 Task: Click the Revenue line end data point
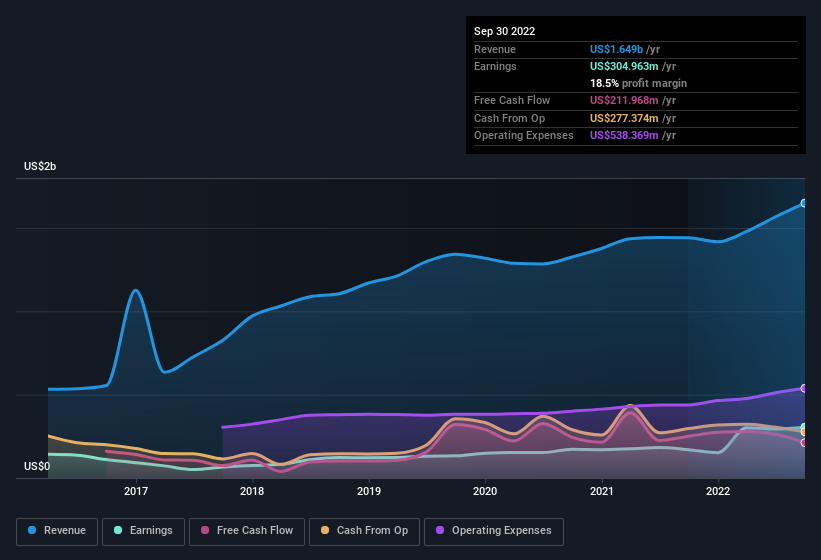pyautogui.click(x=804, y=203)
